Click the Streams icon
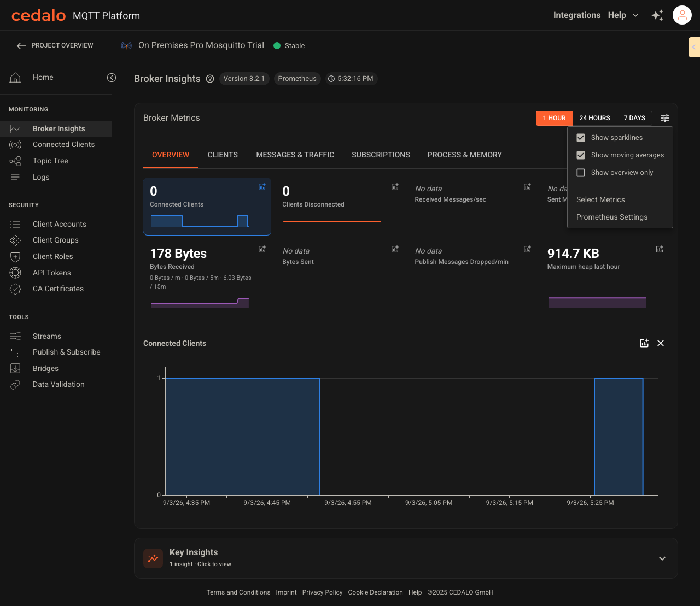This screenshot has height=606, width=700. click(x=15, y=336)
